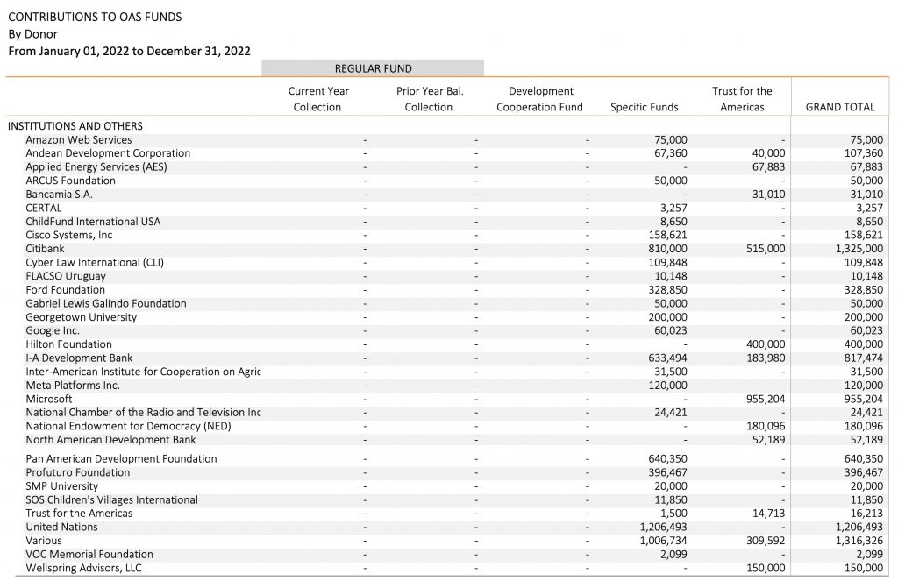898x588 pixels.
Task: Click Various specific funds value 1,006,734
Action: coord(663,541)
